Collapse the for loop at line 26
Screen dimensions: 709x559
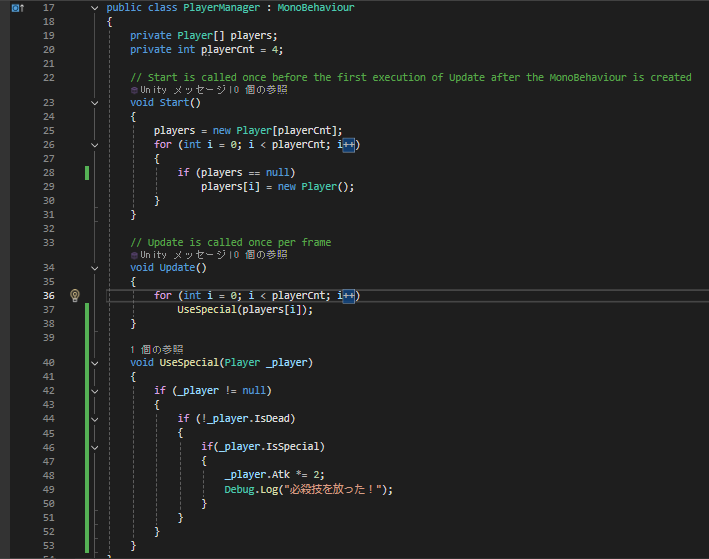pos(95,145)
